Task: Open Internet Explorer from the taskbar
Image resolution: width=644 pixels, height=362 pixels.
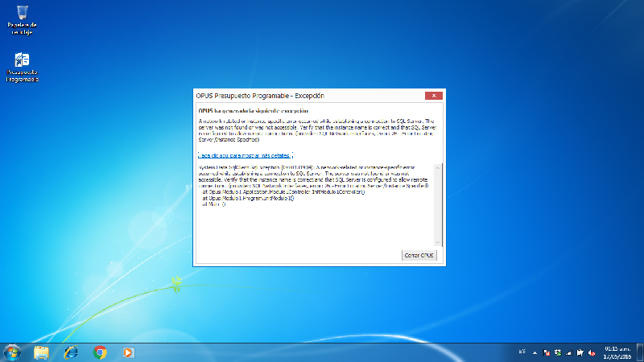Action: click(71, 352)
